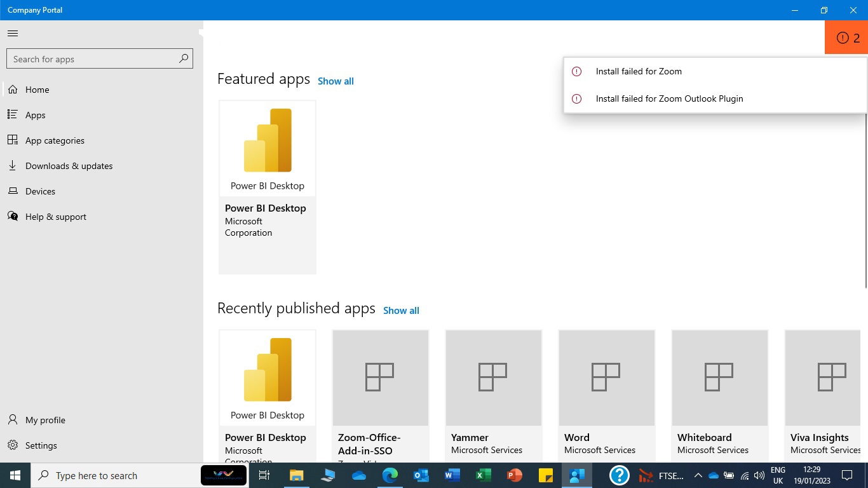Open Apps in the sidebar

point(102,115)
